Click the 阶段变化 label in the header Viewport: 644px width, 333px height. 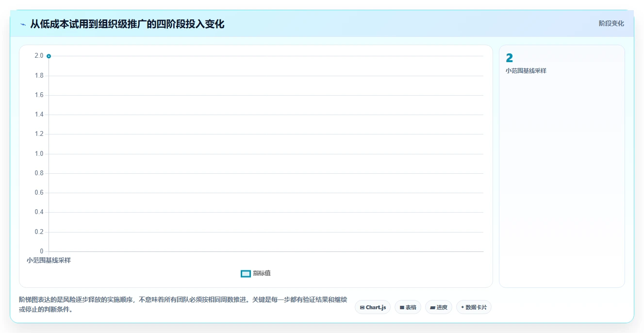click(611, 23)
